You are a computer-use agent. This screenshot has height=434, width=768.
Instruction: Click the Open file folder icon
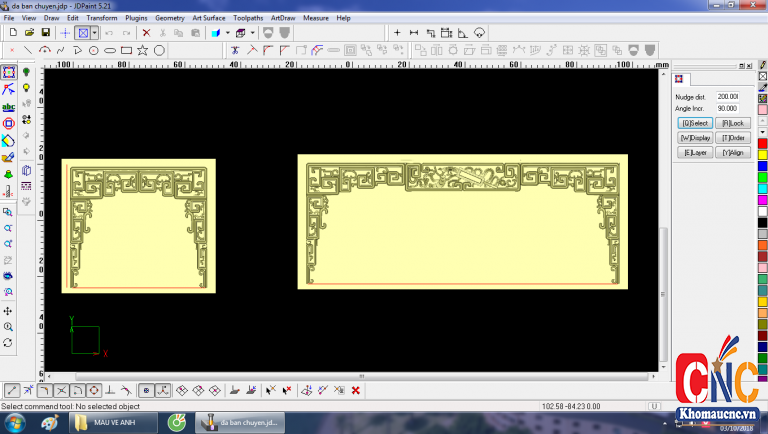pyautogui.click(x=29, y=33)
